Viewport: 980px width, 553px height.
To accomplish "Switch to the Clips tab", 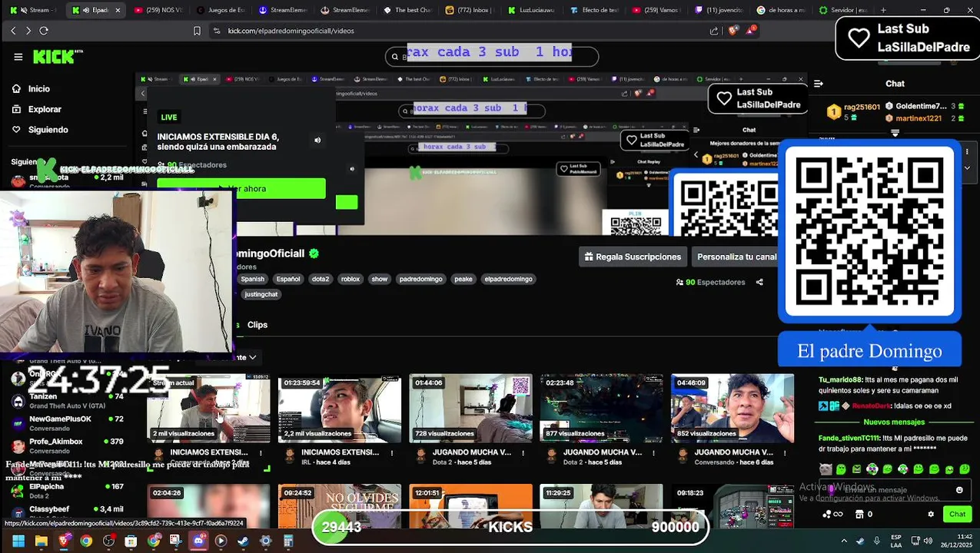I will click(x=257, y=325).
